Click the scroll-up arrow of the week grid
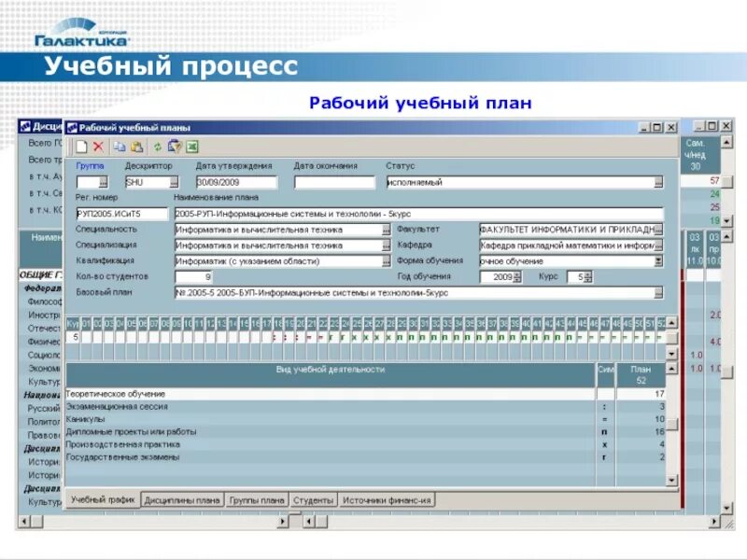The image size is (747, 560). pos(671,323)
